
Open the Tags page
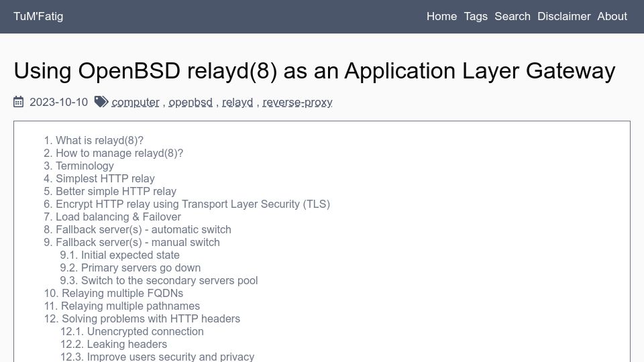476,16
